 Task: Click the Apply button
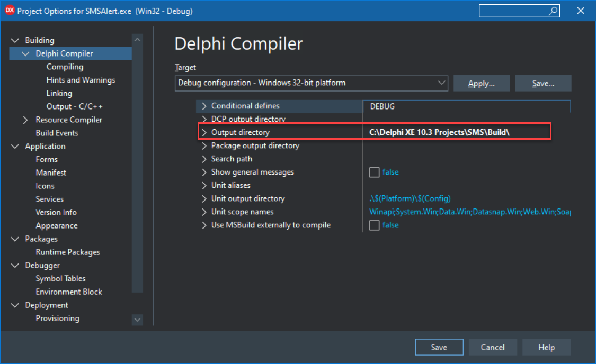point(481,83)
